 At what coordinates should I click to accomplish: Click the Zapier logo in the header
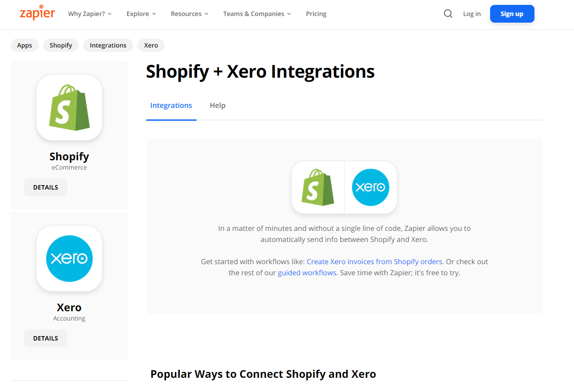pos(37,12)
